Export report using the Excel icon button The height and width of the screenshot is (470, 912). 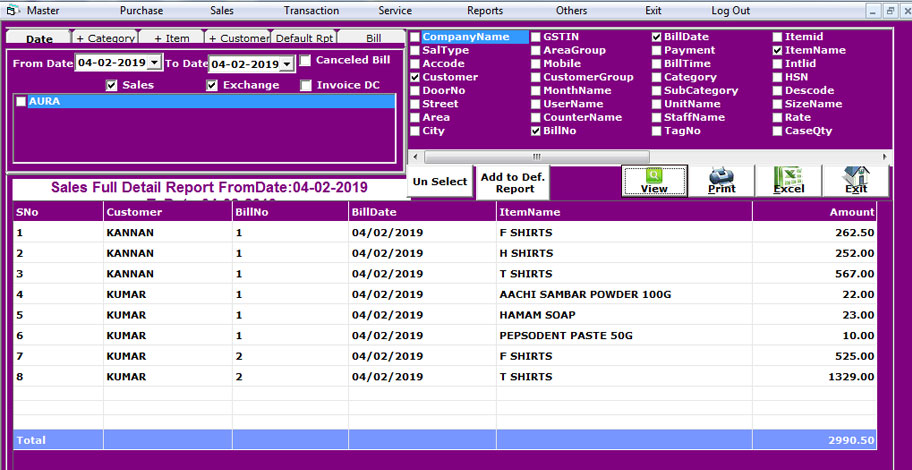tap(789, 181)
